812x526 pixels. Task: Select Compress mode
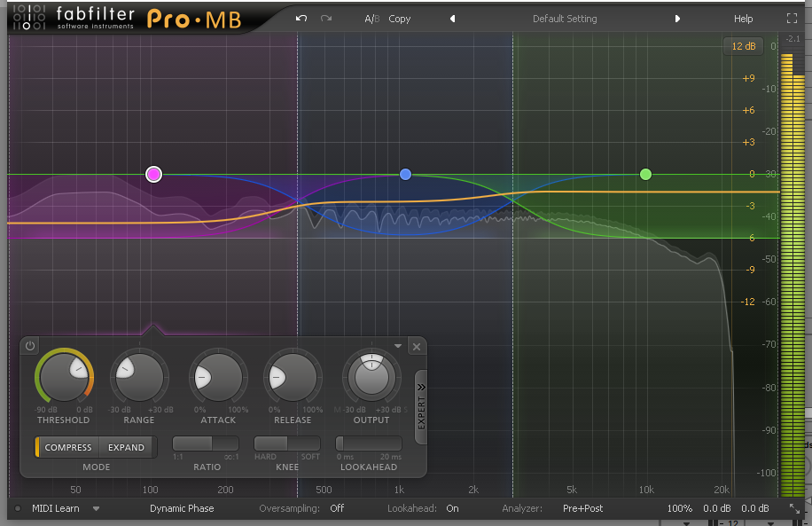67,447
